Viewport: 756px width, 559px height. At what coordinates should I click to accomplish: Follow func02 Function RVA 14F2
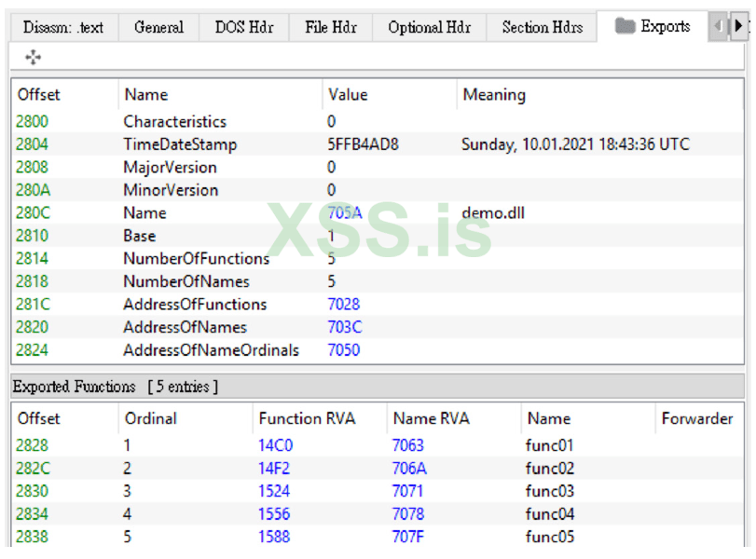[274, 469]
